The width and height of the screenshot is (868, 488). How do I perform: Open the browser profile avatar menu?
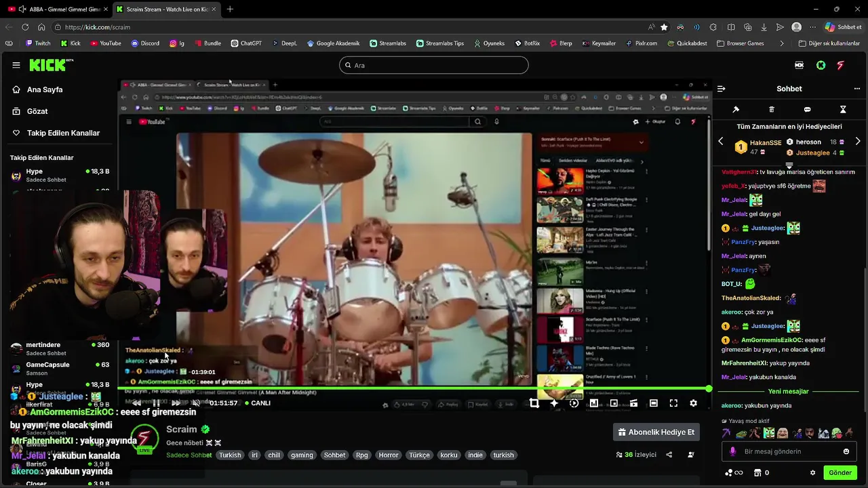(x=797, y=27)
